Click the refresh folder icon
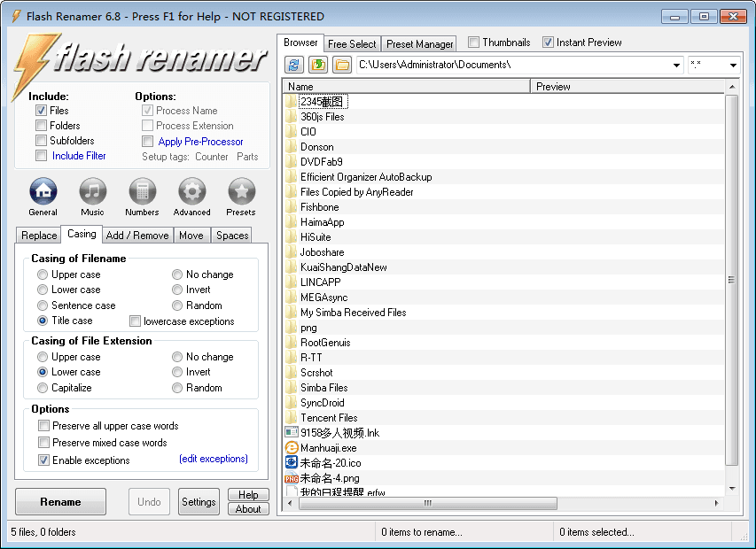756x549 pixels. [294, 65]
